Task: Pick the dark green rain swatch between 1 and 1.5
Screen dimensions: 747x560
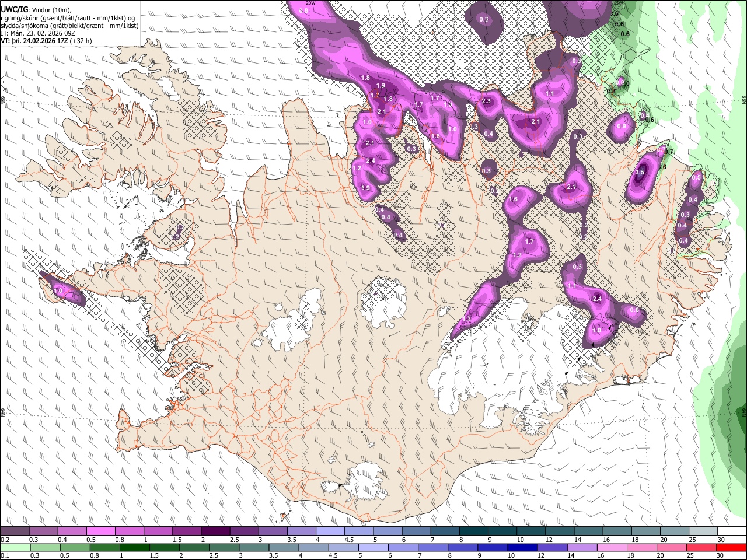Action: [134, 547]
